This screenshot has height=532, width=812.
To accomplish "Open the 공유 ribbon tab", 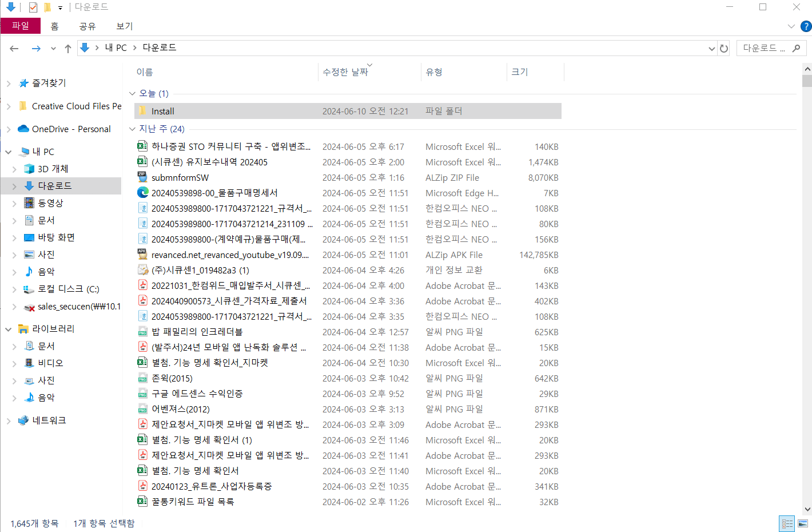I will pos(87,26).
